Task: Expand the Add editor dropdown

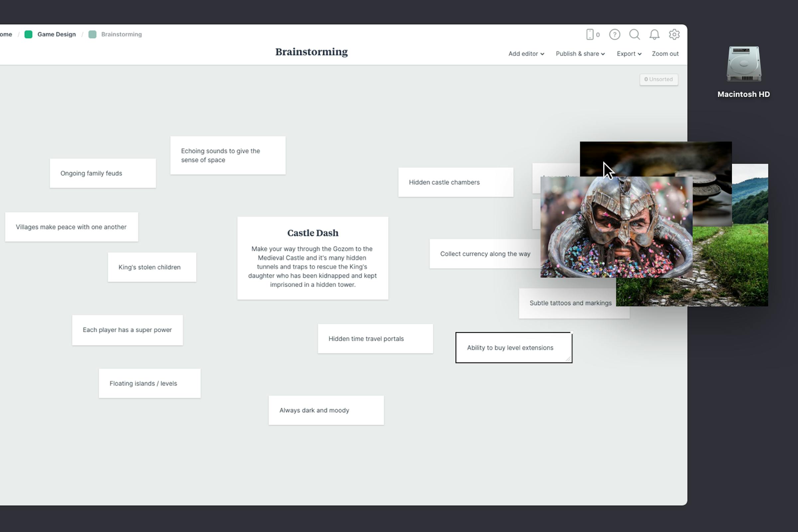Action: pyautogui.click(x=526, y=54)
